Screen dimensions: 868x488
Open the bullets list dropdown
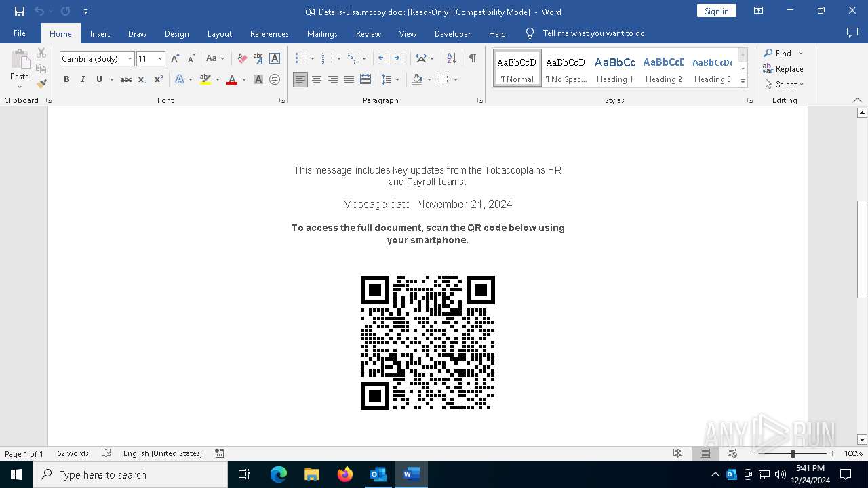click(312, 59)
